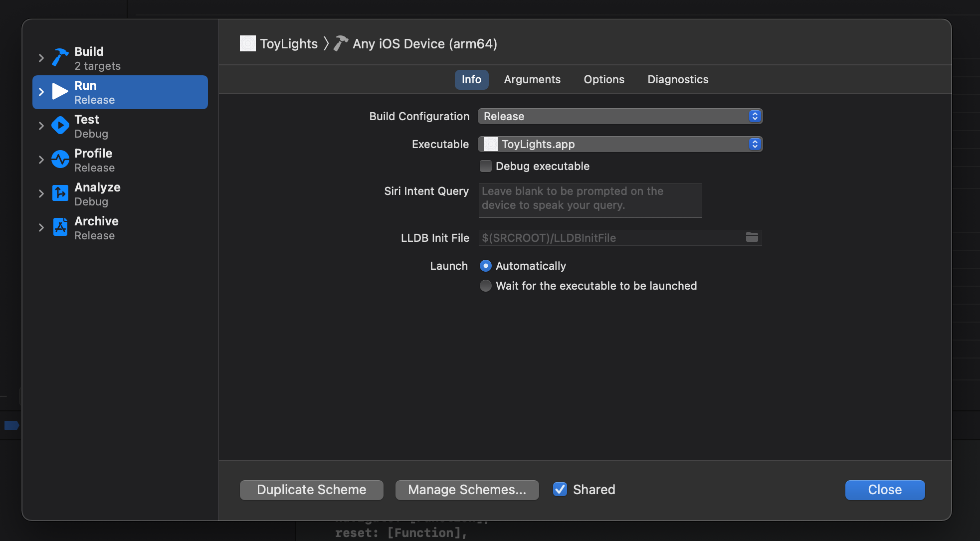The width and height of the screenshot is (980, 541).
Task: Click the Run play icon
Action: click(x=60, y=92)
